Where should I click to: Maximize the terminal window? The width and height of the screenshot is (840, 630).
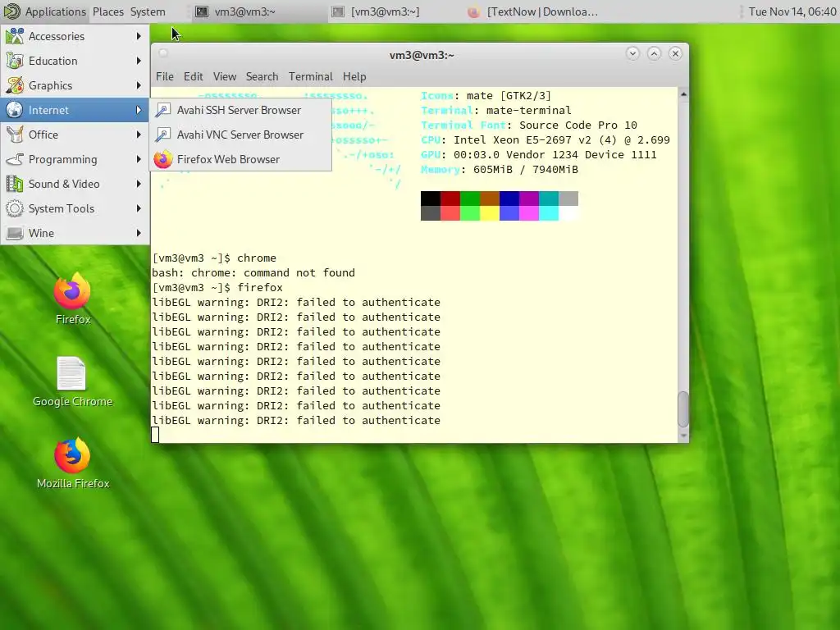(654, 53)
